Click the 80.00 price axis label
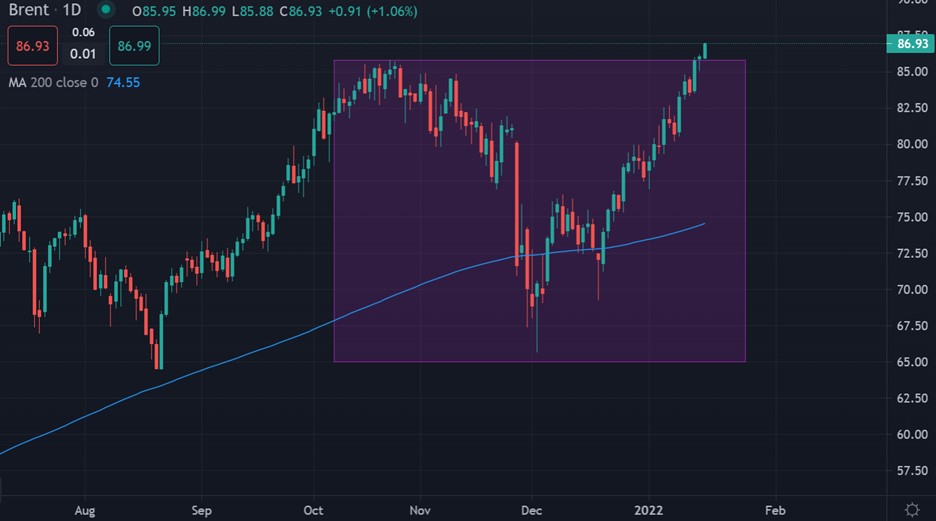The height and width of the screenshot is (521, 936). pos(912,144)
